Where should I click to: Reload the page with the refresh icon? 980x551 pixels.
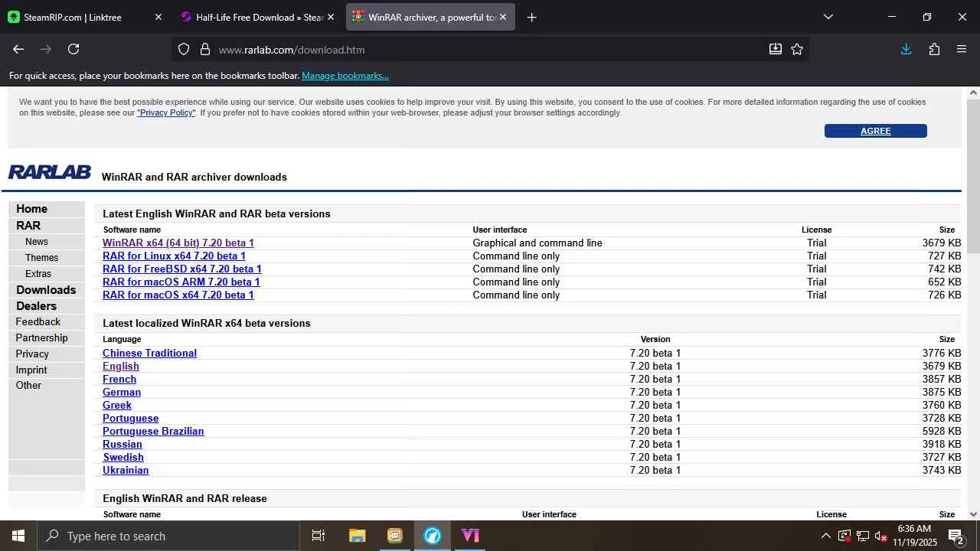(x=73, y=49)
